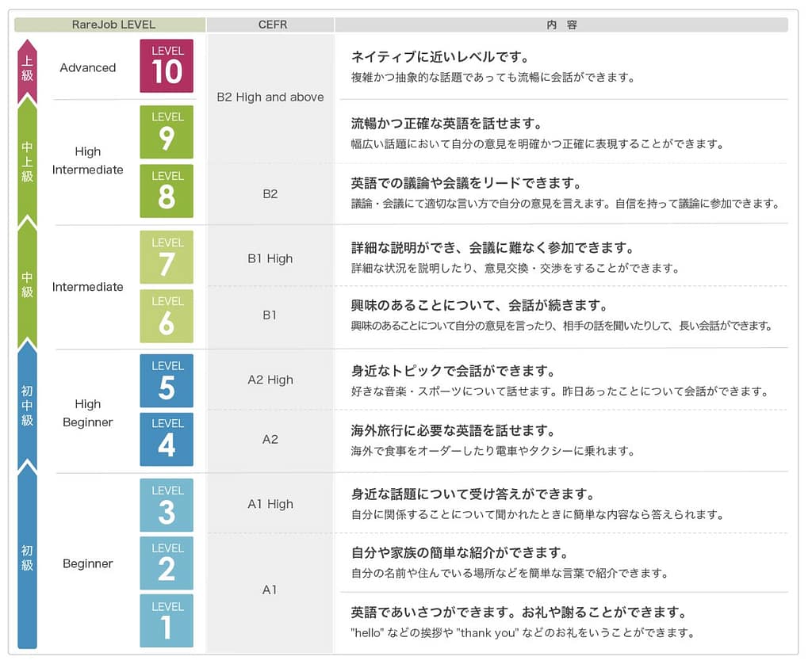This screenshot has height=668, width=812.
Task: Select the B2 CEFR cell
Action: (270, 190)
